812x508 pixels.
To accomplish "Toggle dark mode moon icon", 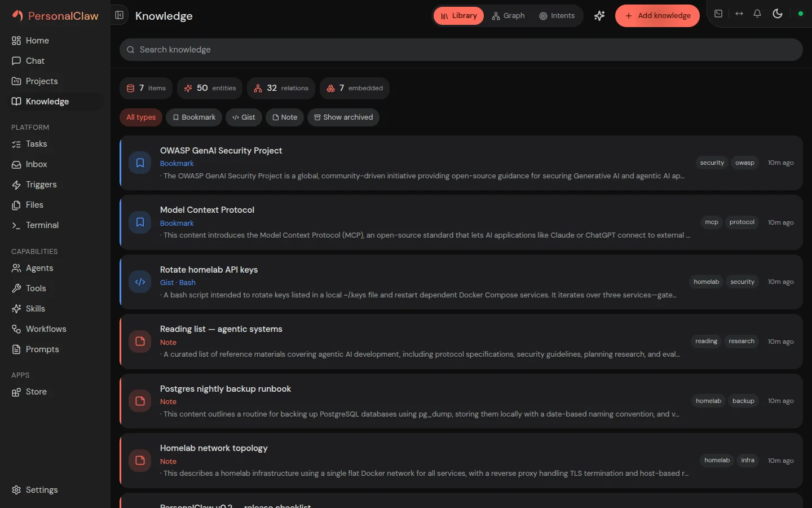I will pyautogui.click(x=778, y=14).
